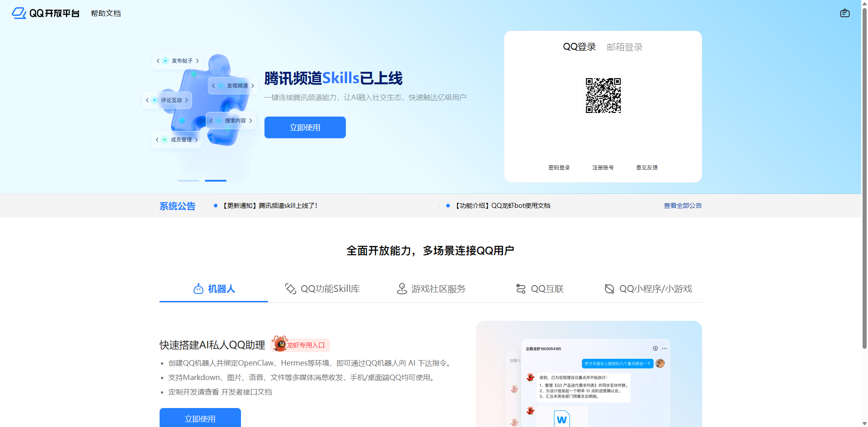Screen dimensions: 868x427
Task: Click the 系统公告 heading
Action: point(177,206)
